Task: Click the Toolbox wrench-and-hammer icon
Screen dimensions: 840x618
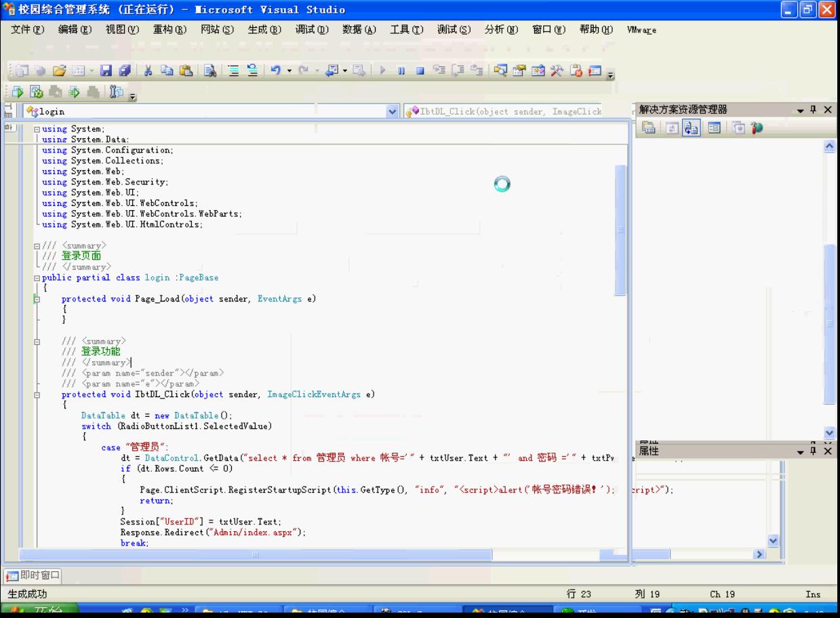Action: [x=557, y=70]
